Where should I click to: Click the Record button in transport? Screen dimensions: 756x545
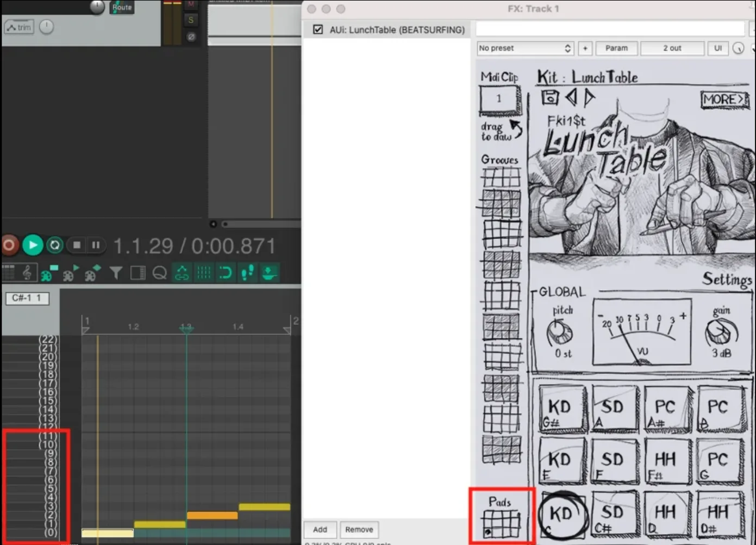pyautogui.click(x=9, y=246)
